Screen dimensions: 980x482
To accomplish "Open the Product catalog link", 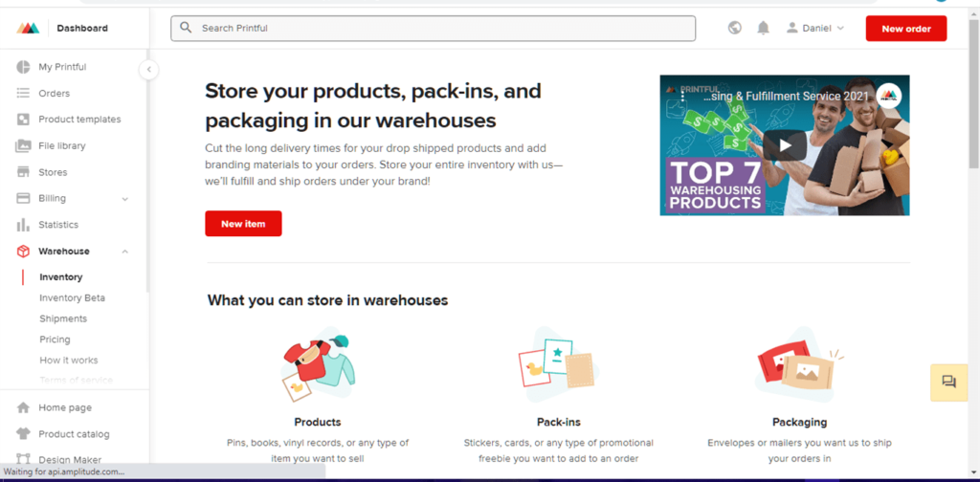I will (74, 434).
